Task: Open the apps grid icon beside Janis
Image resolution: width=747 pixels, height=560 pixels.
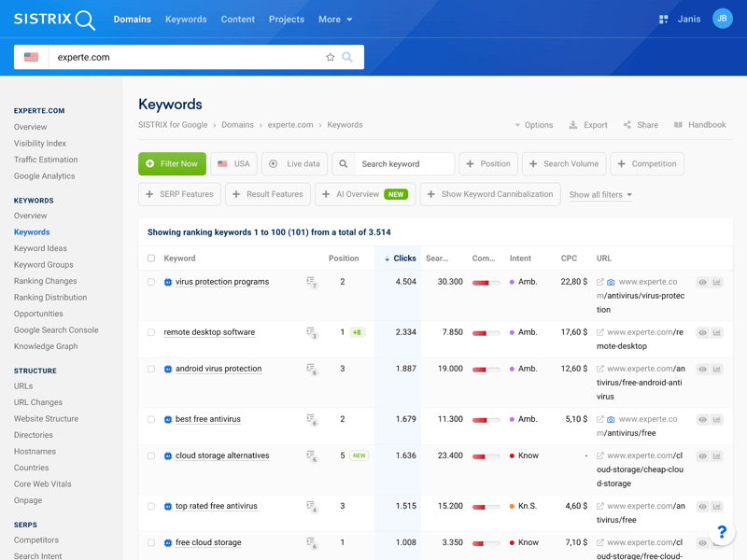Action: tap(663, 19)
